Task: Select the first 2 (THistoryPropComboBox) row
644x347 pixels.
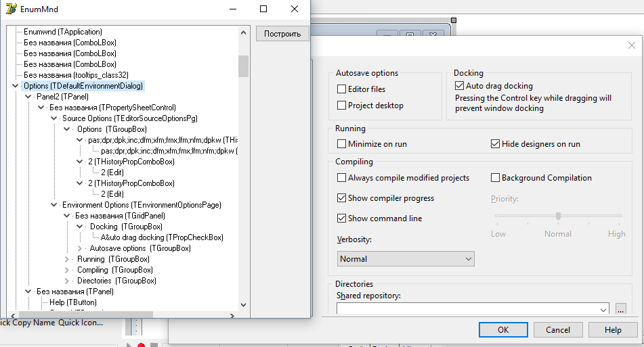Action: click(x=131, y=162)
